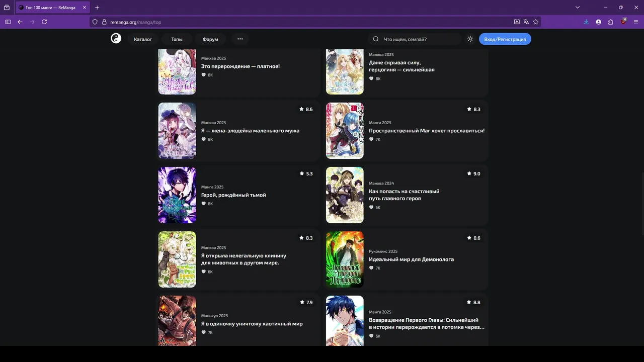This screenshot has height=362, width=644.
Task: Click 'Руромикс 2025' label
Action: 383,251
